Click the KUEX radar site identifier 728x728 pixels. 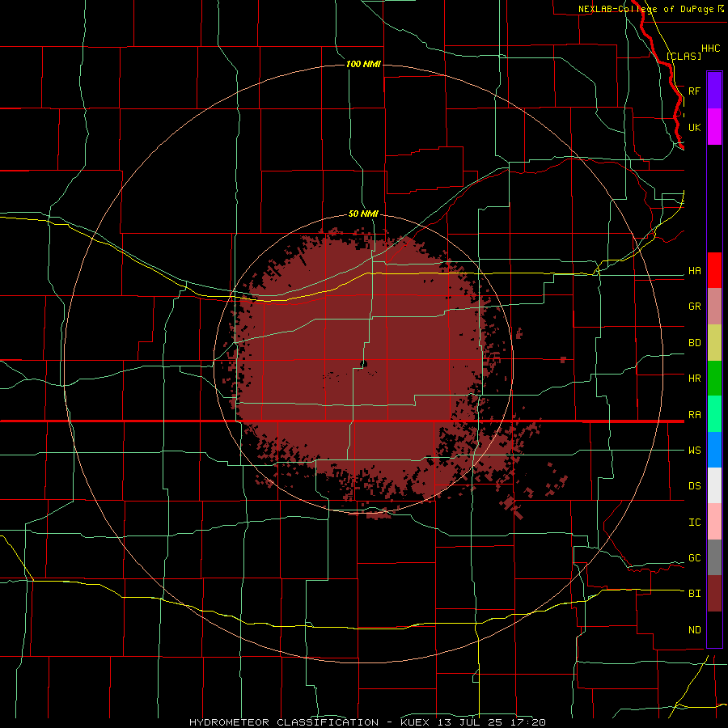click(x=417, y=722)
